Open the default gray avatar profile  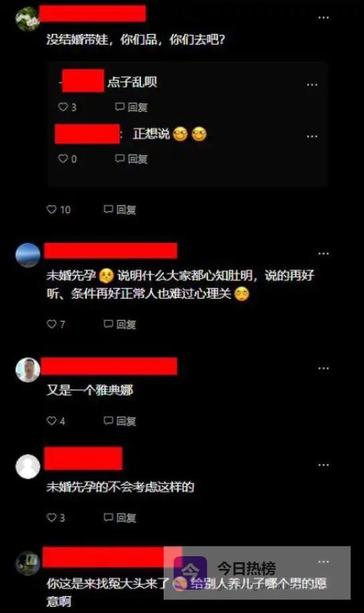(x=28, y=466)
